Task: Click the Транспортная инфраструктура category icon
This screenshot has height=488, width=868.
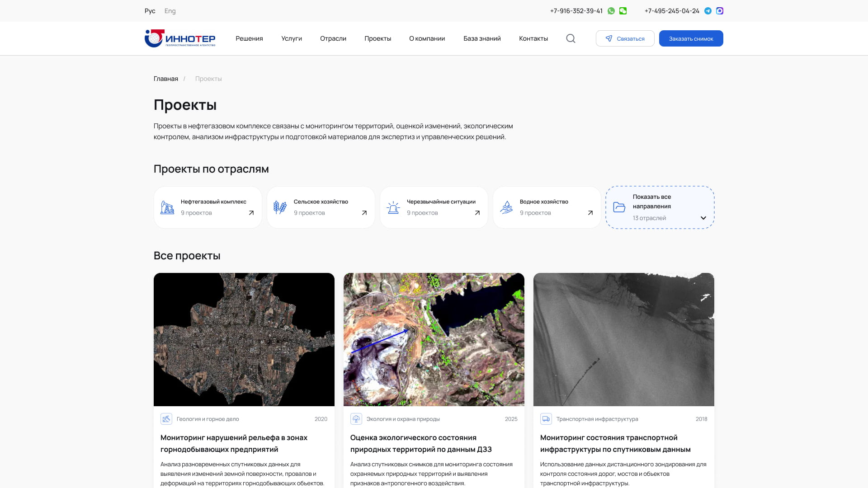Action: (x=546, y=419)
